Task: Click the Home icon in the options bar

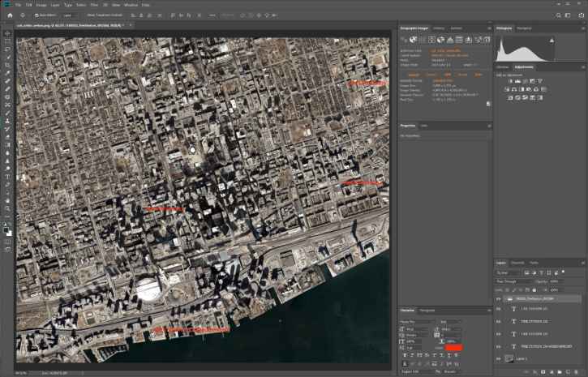Action: [10, 15]
